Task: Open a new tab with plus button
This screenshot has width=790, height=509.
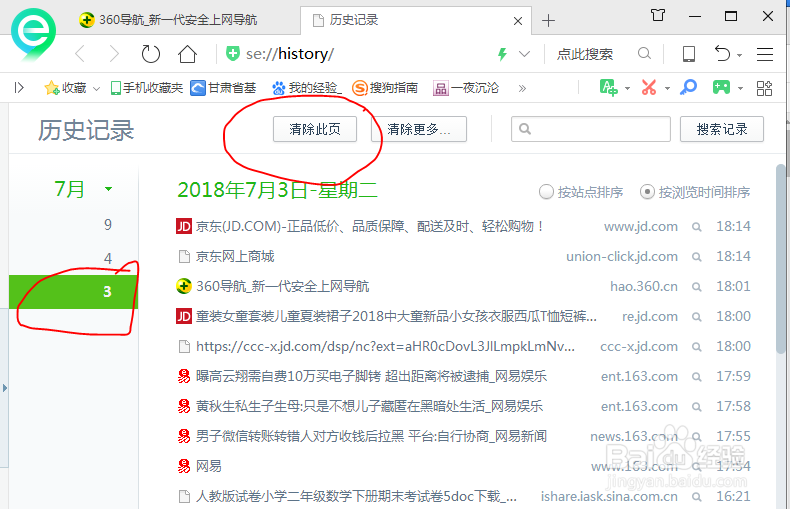Action: 548,21
